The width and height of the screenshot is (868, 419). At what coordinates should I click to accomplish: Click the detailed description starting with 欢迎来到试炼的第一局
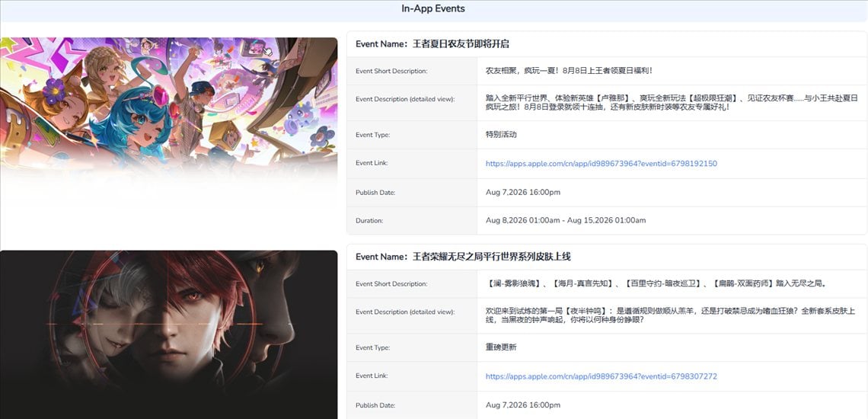[x=670, y=315]
